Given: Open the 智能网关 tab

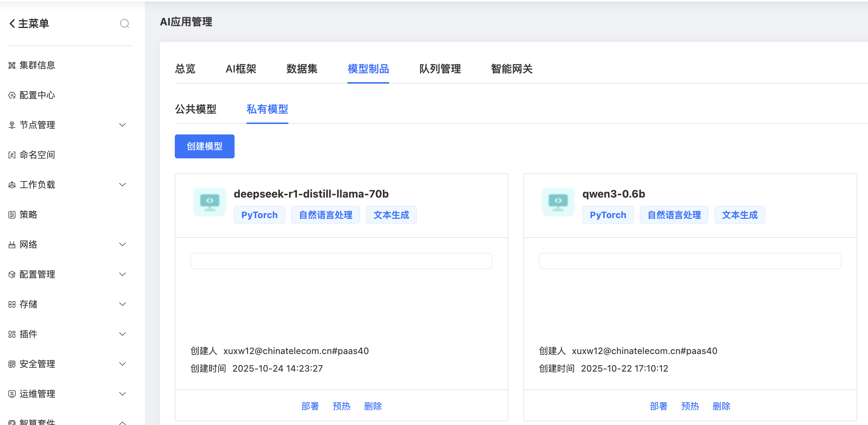Looking at the screenshot, I should [512, 69].
